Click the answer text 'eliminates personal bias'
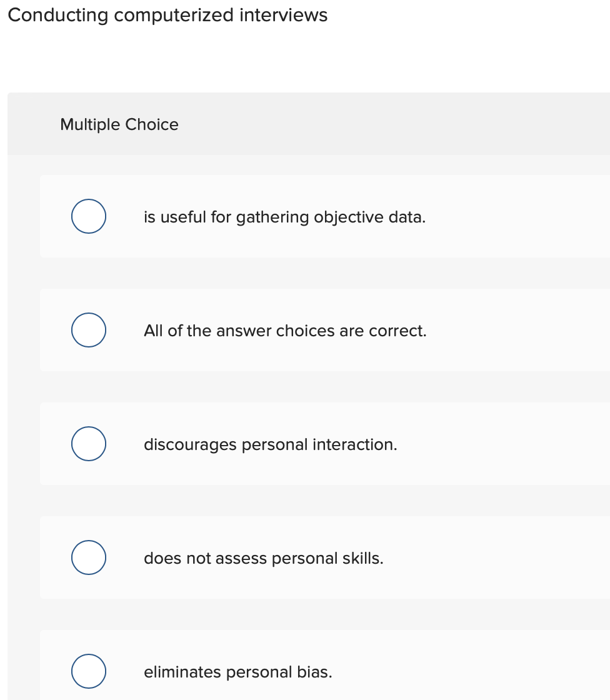 pos(239,672)
